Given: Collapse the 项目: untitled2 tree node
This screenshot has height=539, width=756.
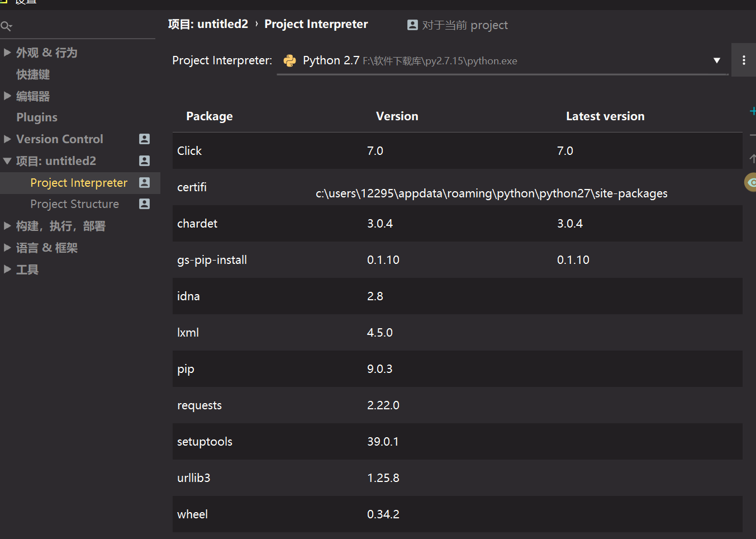Looking at the screenshot, I should pyautogui.click(x=7, y=160).
